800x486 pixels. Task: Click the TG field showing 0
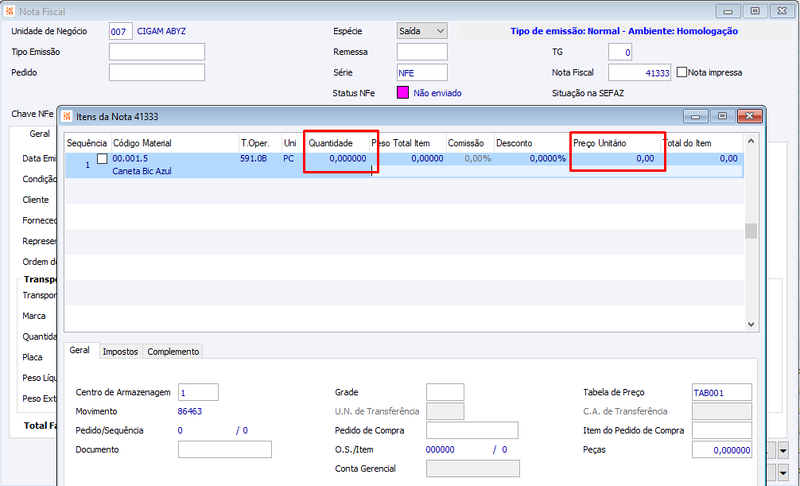click(620, 52)
